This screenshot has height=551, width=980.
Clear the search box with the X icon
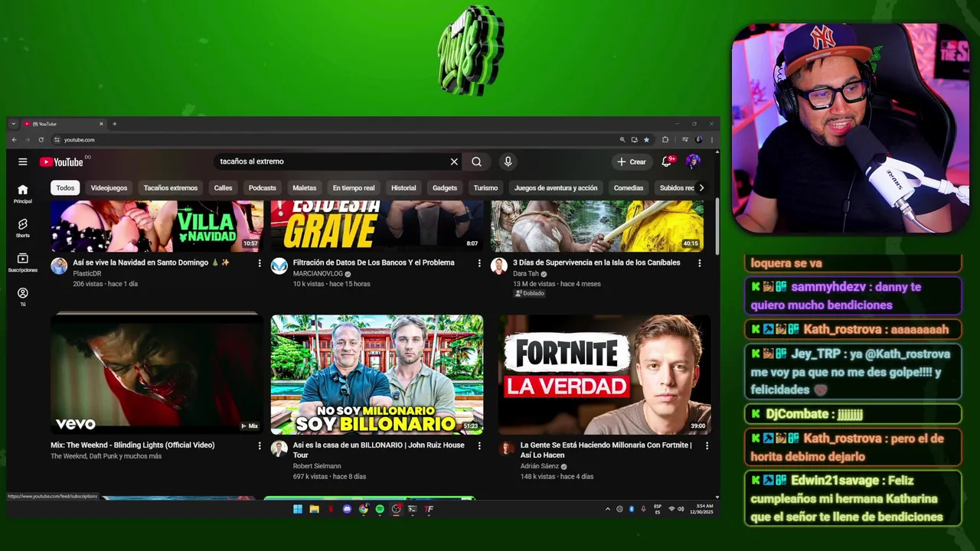pos(454,161)
